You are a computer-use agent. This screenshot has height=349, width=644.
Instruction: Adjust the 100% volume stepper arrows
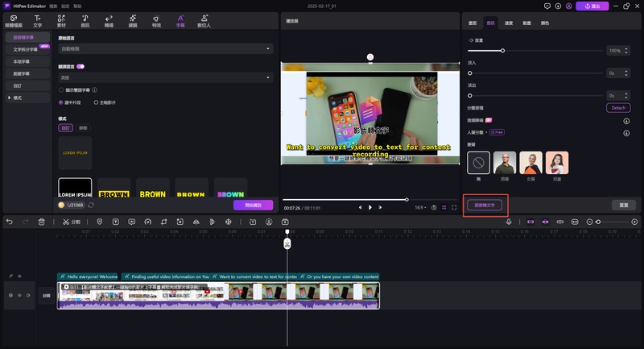point(626,51)
